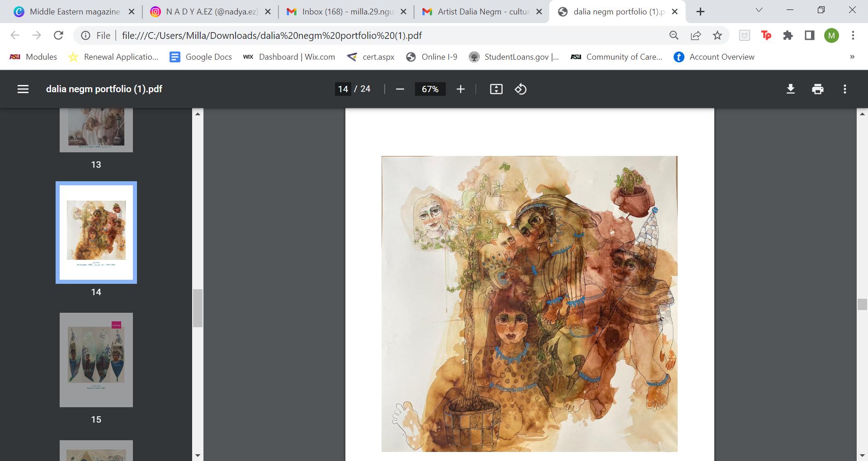The height and width of the screenshot is (461, 868).
Task: Close the Middle Eastern magazine tab
Action: click(132, 12)
